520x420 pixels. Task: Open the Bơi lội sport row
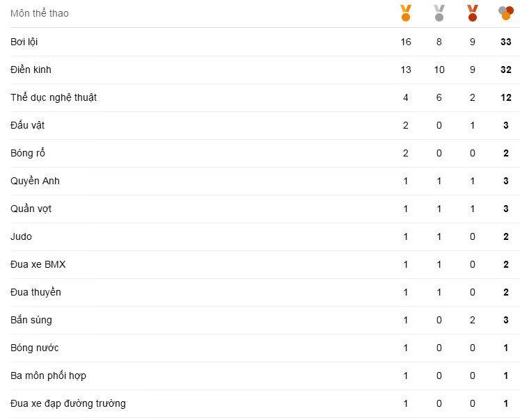click(x=24, y=42)
